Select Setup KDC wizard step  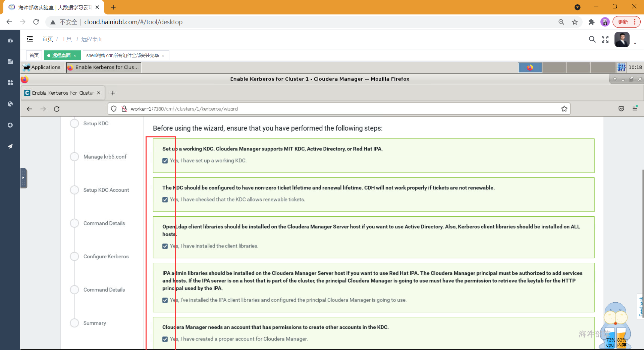(96, 124)
